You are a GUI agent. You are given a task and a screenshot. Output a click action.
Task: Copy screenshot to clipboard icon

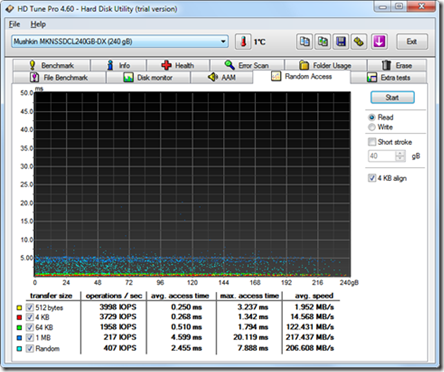click(323, 42)
